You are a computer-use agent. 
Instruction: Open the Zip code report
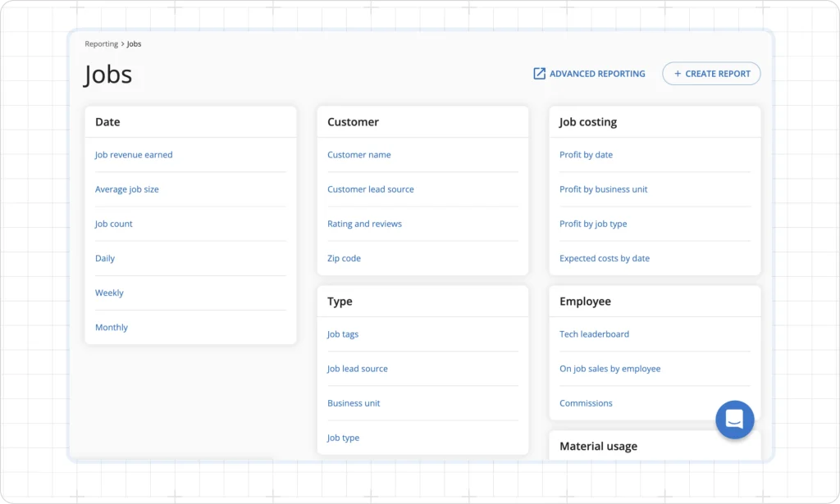(344, 258)
